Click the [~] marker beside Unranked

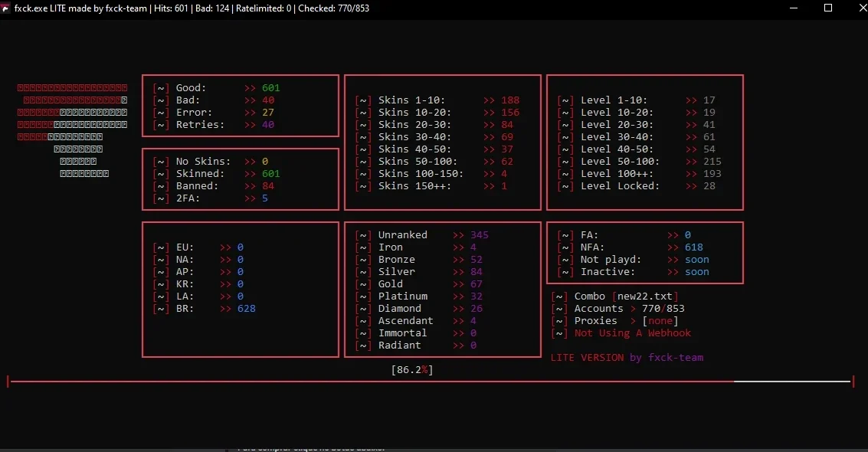(362, 235)
